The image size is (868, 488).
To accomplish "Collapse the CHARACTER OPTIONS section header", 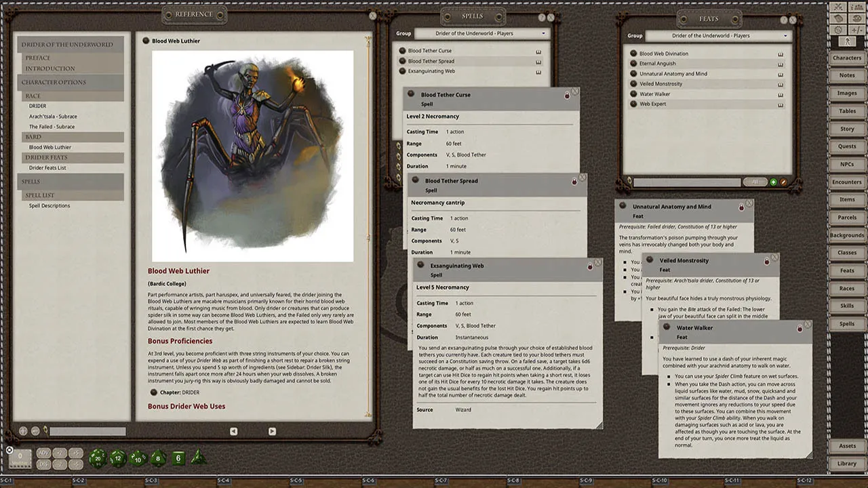I will pyautogui.click(x=71, y=82).
